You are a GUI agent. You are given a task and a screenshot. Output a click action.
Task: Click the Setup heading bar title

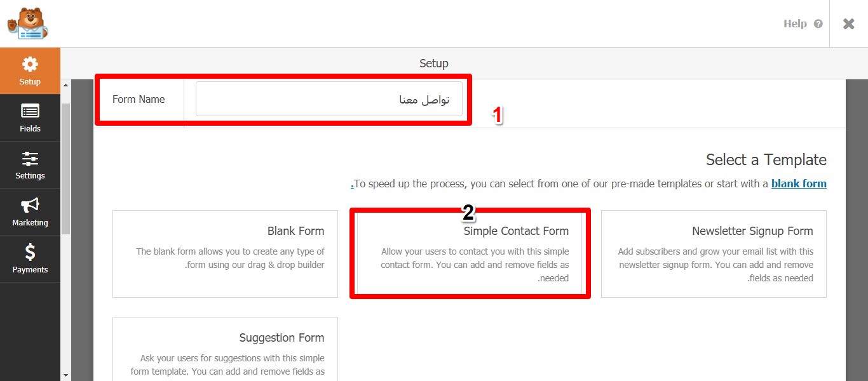[x=433, y=63]
